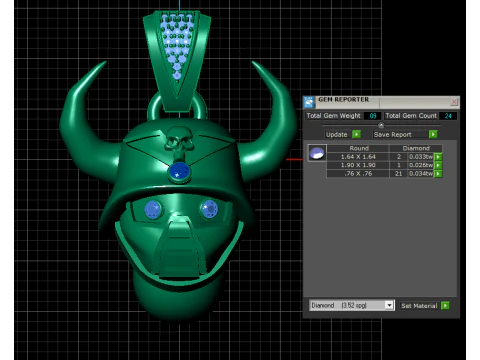Click the Gem Reporter title bar icon

309,102
